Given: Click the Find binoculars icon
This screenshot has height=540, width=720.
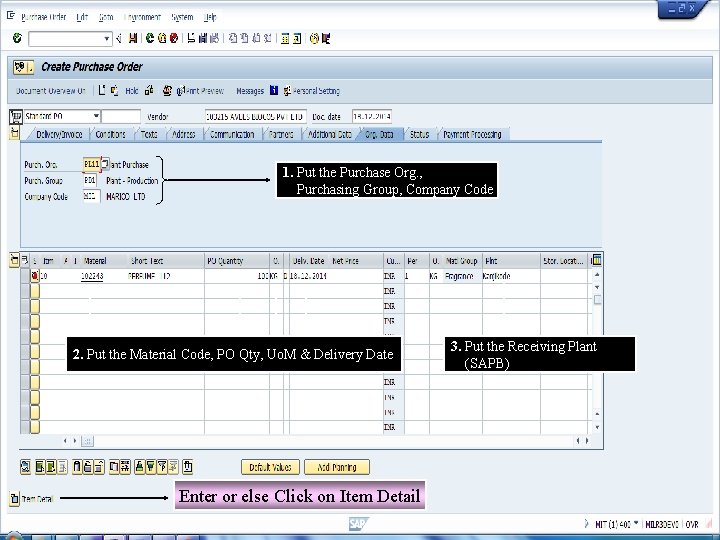Looking at the screenshot, I should pos(202,39).
